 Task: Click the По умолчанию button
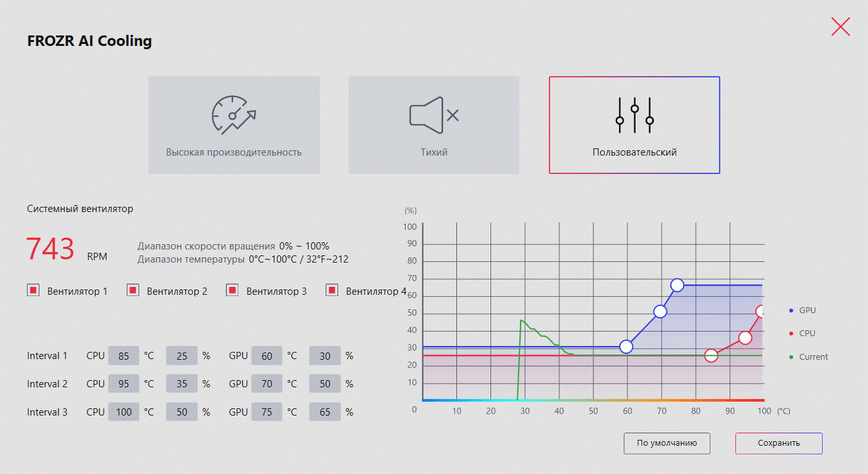tap(666, 443)
